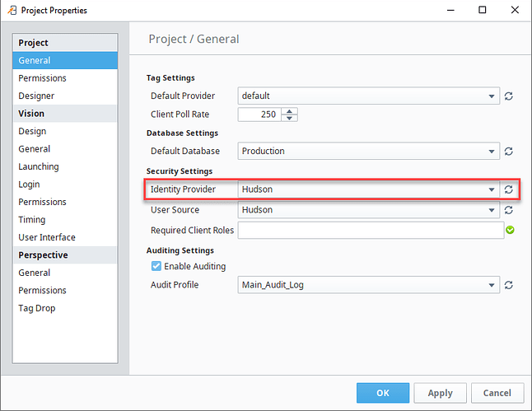Select Designer under Project section
The image size is (532, 411).
coord(37,96)
